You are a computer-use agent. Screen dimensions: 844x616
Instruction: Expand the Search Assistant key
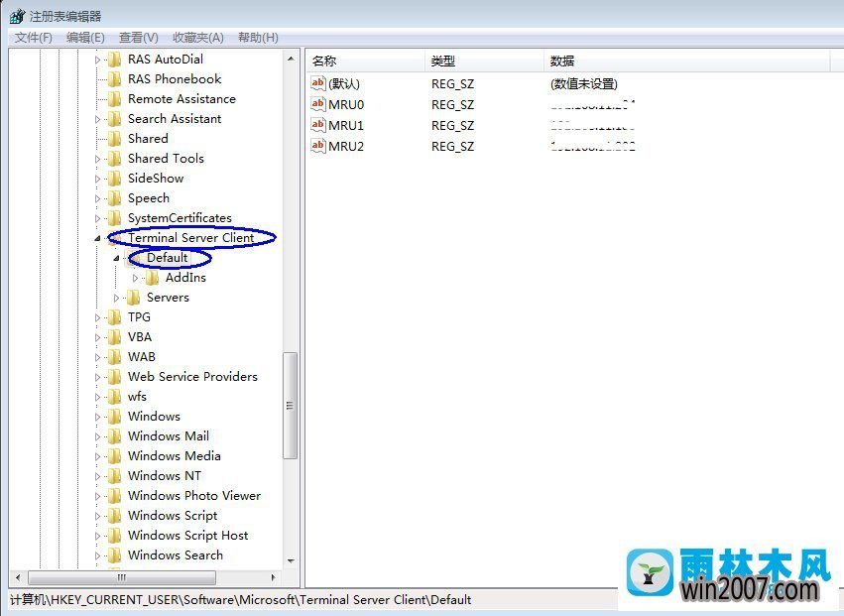(x=97, y=120)
